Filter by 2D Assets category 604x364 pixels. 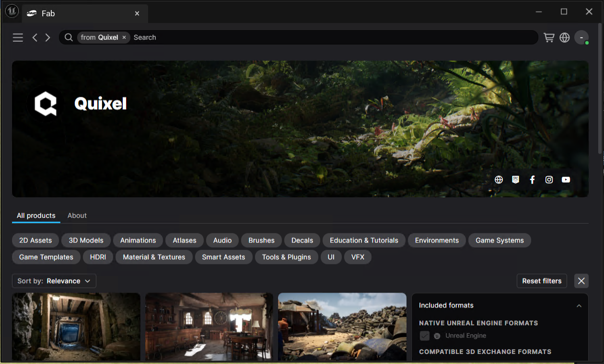(35, 240)
